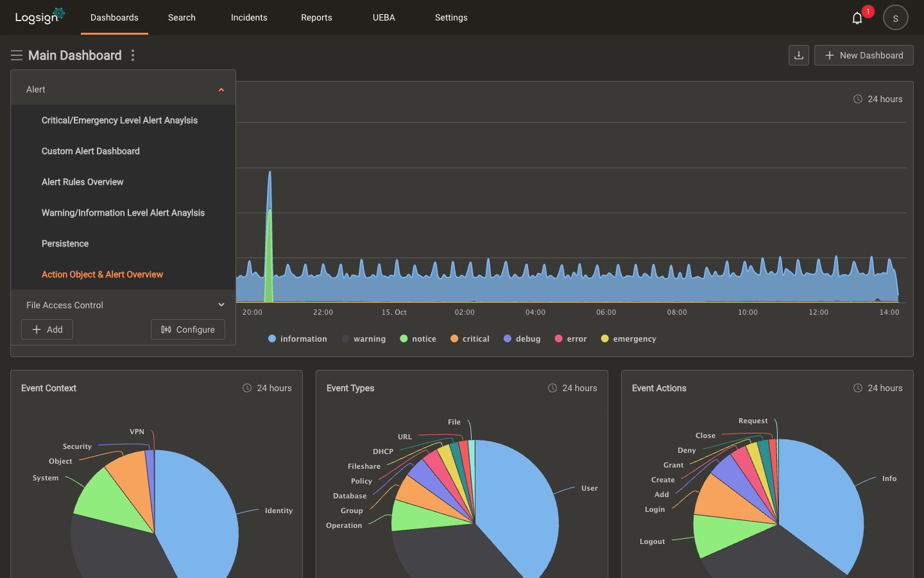Screen dimensions: 924x578
Task: Open the Incidents tab
Action: click(x=249, y=17)
